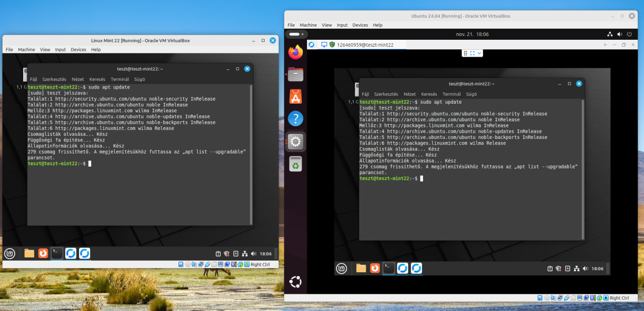
Task: Open App Center from the Ubuntu dock
Action: click(295, 97)
